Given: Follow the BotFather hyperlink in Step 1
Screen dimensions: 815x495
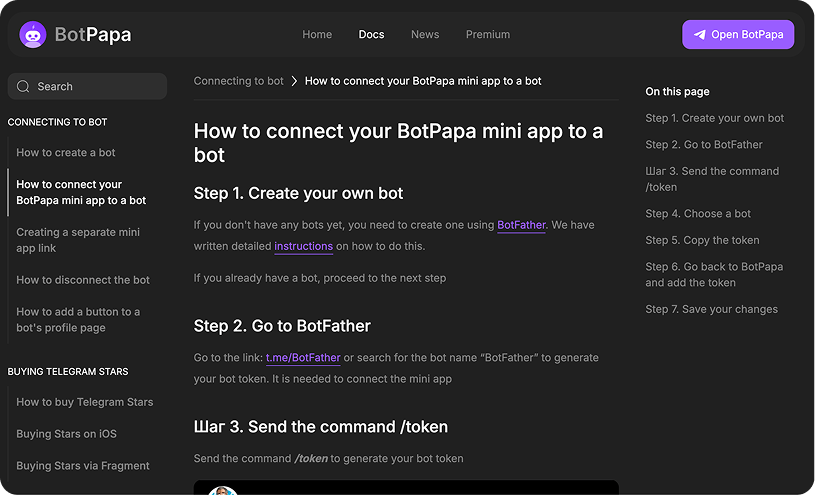Looking at the screenshot, I should pyautogui.click(x=521, y=225).
